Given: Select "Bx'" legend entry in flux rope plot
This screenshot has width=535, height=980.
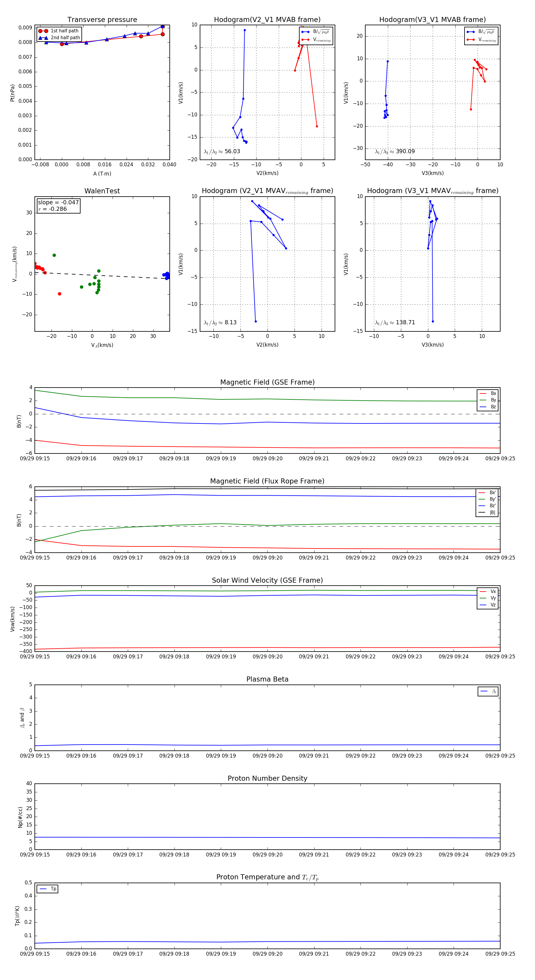Looking at the screenshot, I should tap(487, 493).
